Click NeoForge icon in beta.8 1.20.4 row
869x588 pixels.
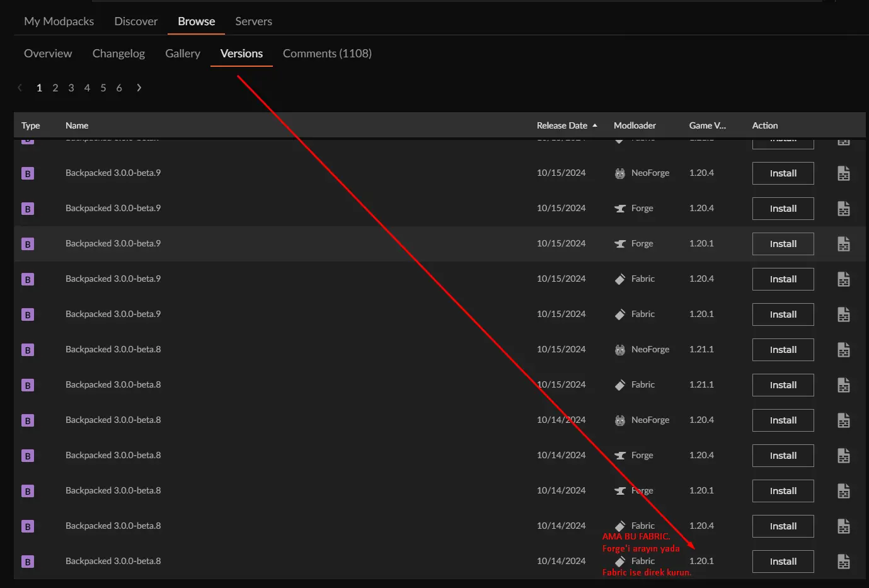pyautogui.click(x=620, y=420)
